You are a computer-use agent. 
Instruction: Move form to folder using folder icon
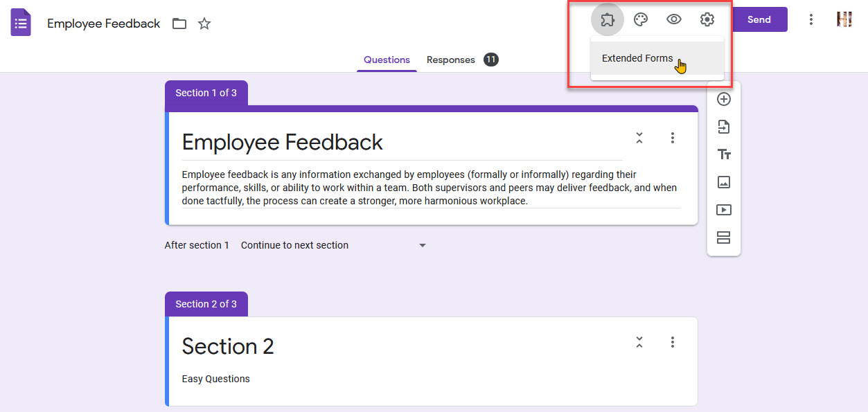tap(179, 23)
